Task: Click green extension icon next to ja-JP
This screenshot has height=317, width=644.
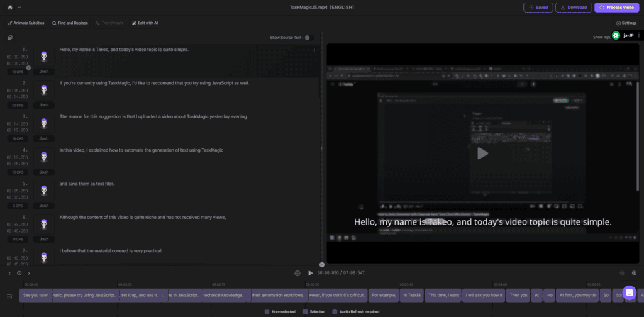Action: click(x=616, y=35)
